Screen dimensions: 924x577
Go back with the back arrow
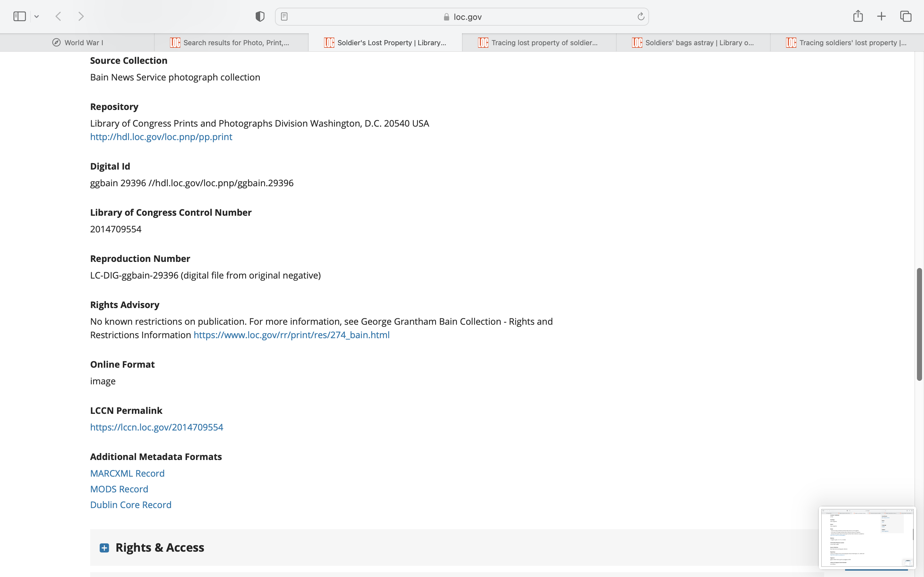pyautogui.click(x=58, y=16)
